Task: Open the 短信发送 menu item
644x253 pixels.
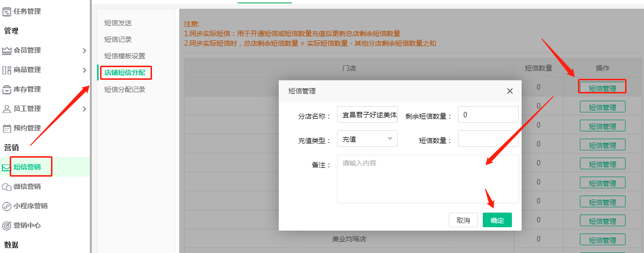Action: 118,23
